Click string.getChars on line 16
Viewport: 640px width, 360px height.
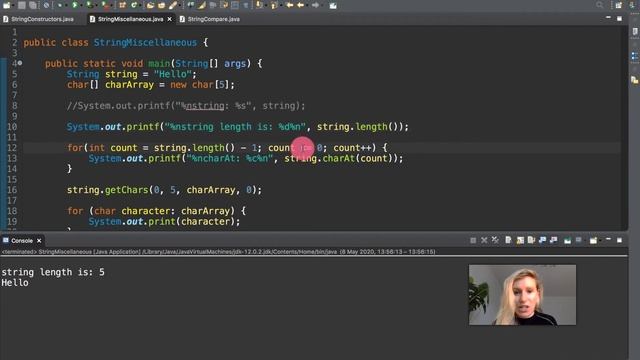click(x=107, y=190)
